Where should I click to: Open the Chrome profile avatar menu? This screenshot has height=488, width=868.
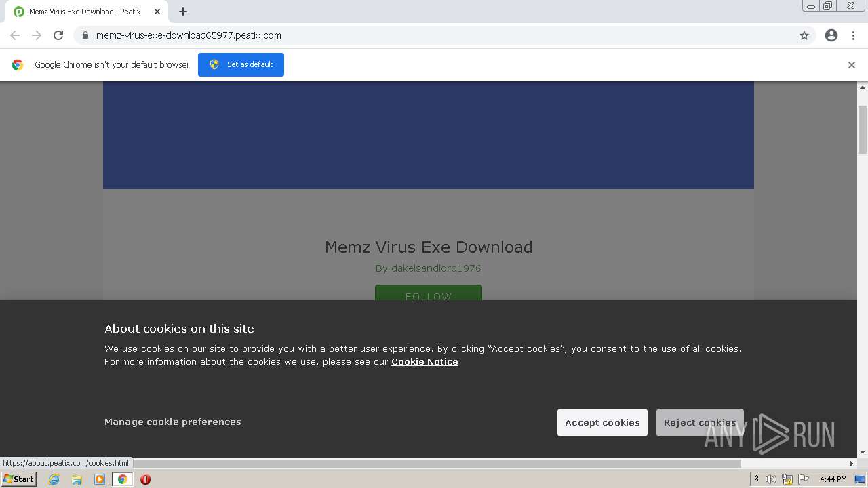click(831, 35)
